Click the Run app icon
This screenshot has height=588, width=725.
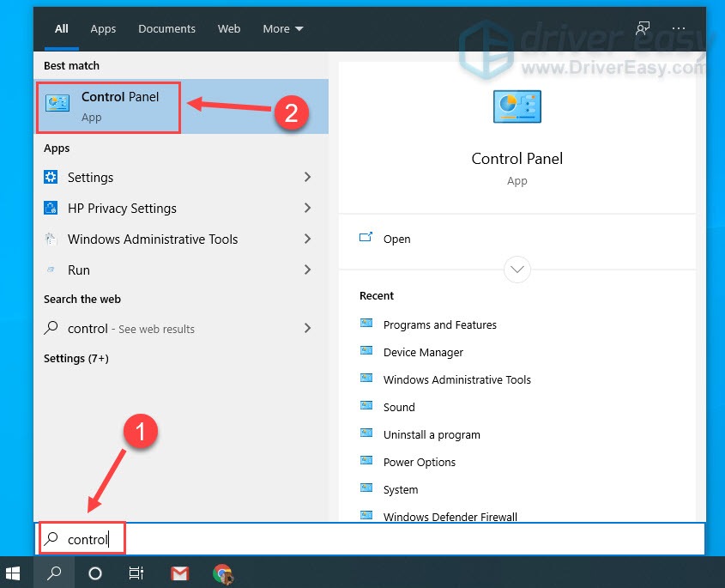click(51, 270)
